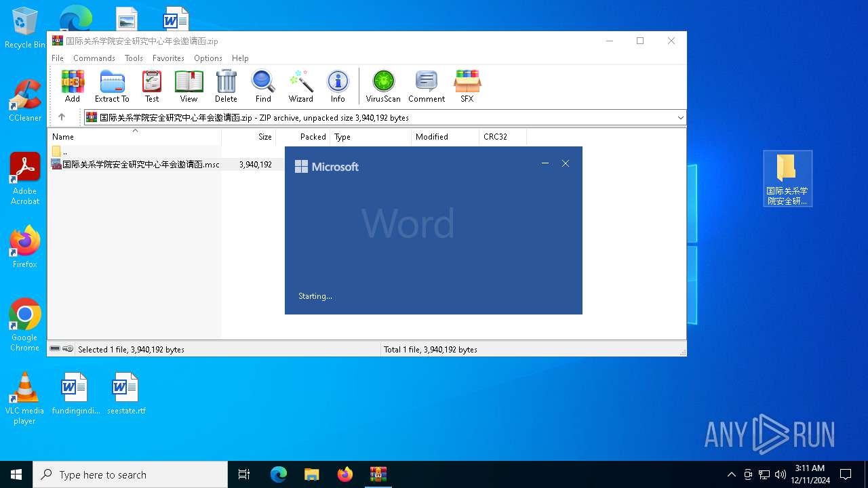Run the Test archive tool
The image size is (868, 488).
152,86
